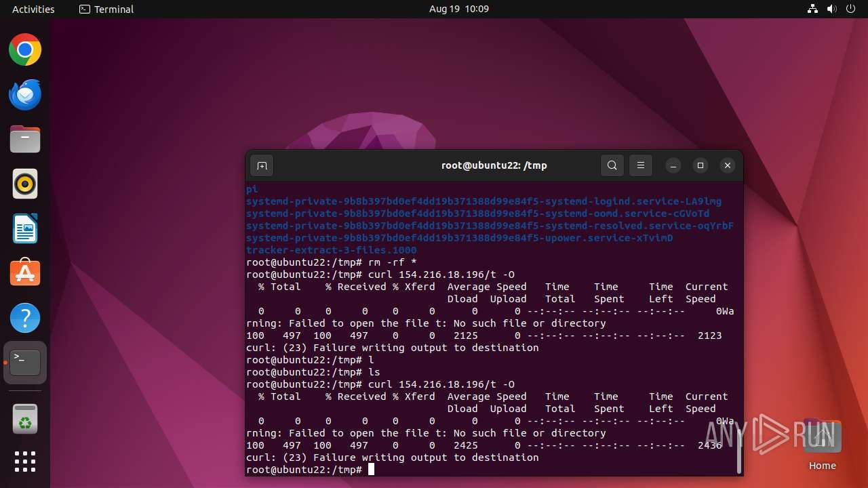Screen dimensions: 868x488
Task: Open Ubuntu Software store
Action: (x=25, y=273)
